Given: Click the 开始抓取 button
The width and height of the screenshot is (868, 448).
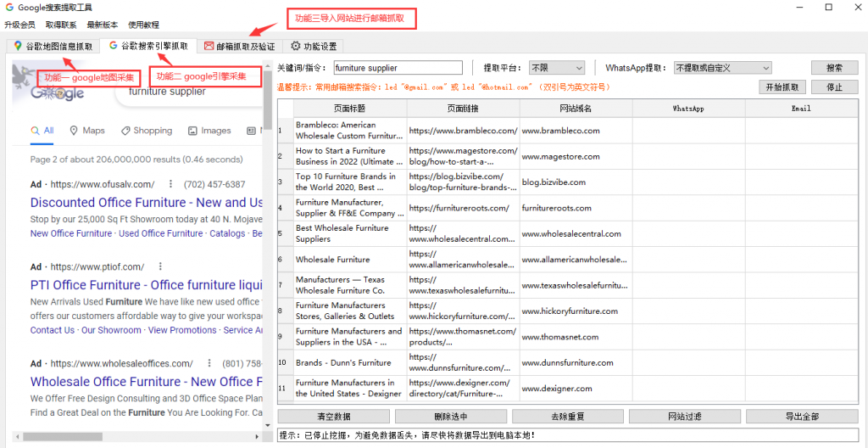Looking at the screenshot, I should point(782,87).
